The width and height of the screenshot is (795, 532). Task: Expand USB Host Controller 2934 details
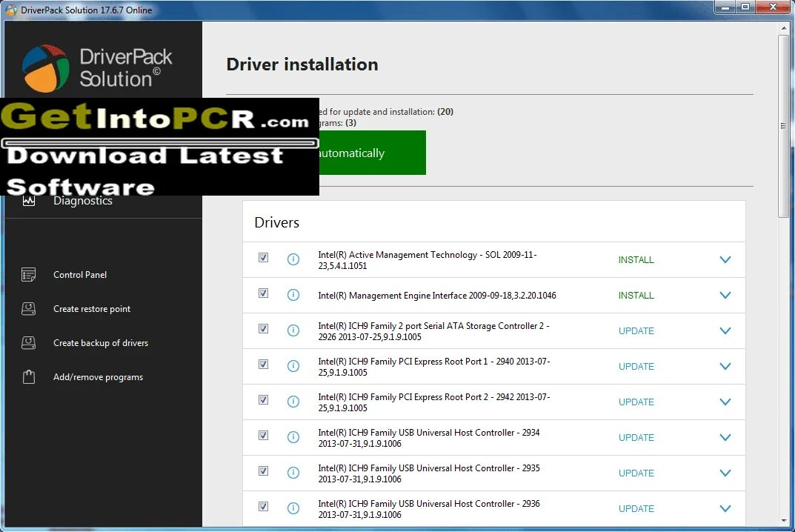click(x=725, y=437)
